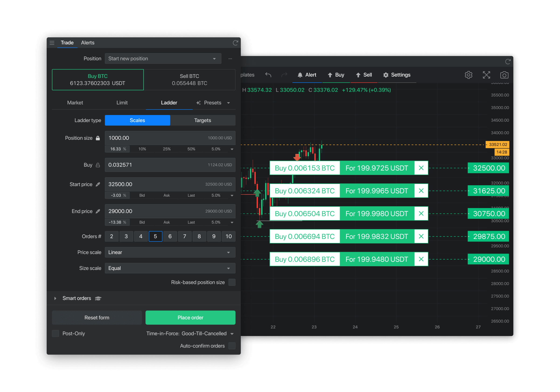The height and width of the screenshot is (392, 560).
Task: Set number of orders to 2
Action: [x=112, y=237]
